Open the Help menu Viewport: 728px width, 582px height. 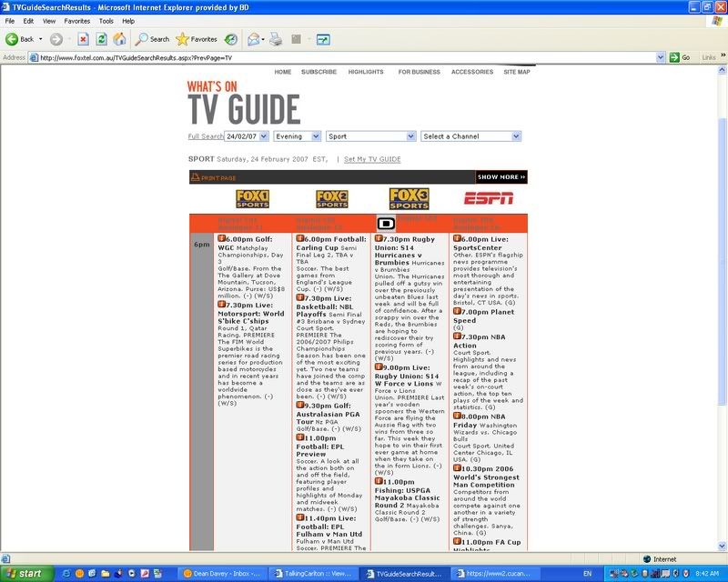[128, 21]
